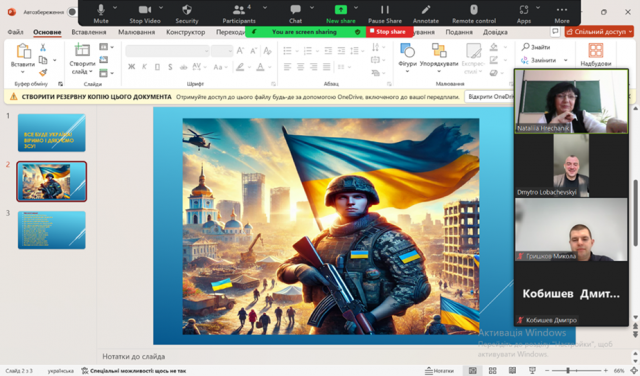Click fit slide to window icon
Viewport: 640px width, 376px height.
[x=633, y=371]
